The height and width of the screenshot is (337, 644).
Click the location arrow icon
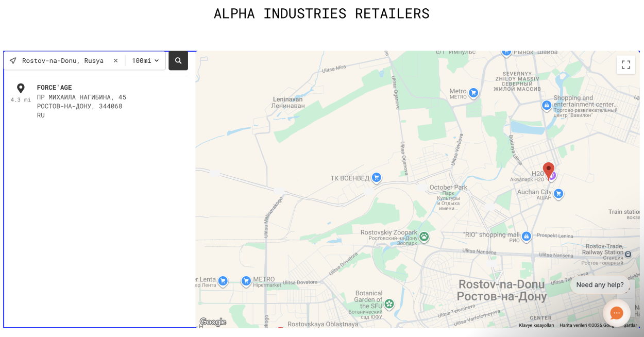point(13,61)
